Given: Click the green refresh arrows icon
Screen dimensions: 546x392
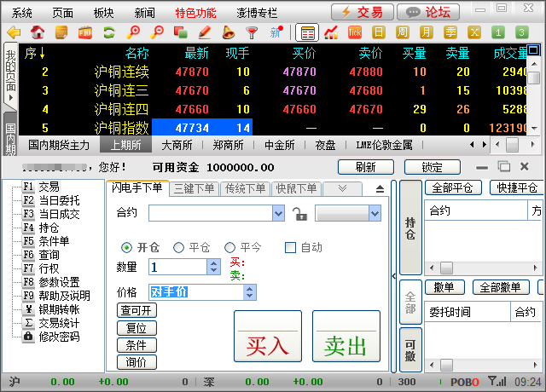Looking at the screenshot, I should [x=109, y=33].
